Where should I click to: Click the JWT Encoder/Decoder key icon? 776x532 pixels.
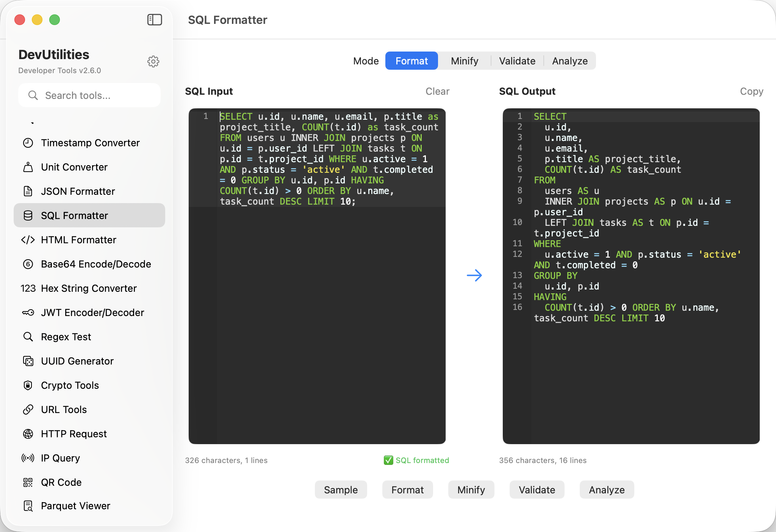(x=28, y=313)
